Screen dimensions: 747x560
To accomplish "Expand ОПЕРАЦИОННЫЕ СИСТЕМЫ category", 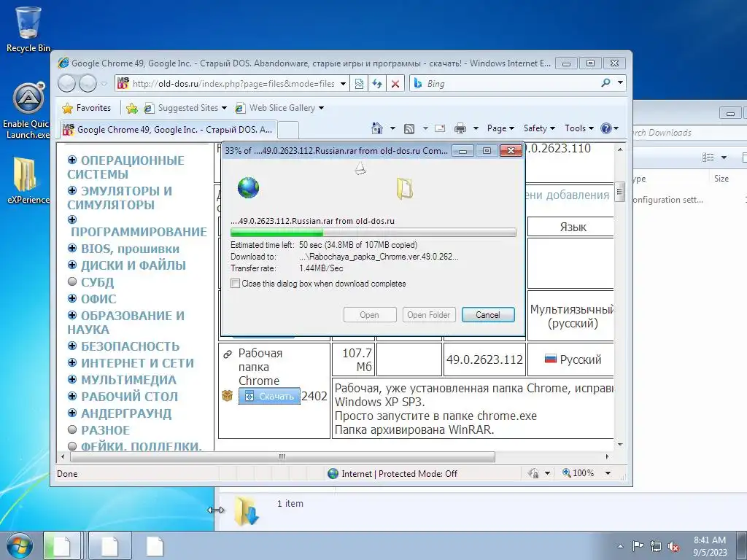I will [72, 160].
